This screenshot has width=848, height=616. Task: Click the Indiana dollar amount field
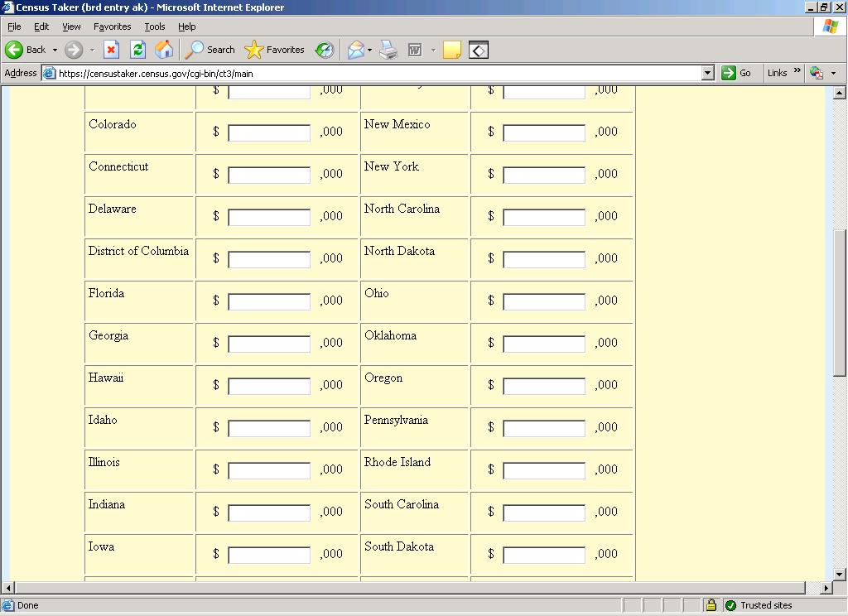click(269, 513)
